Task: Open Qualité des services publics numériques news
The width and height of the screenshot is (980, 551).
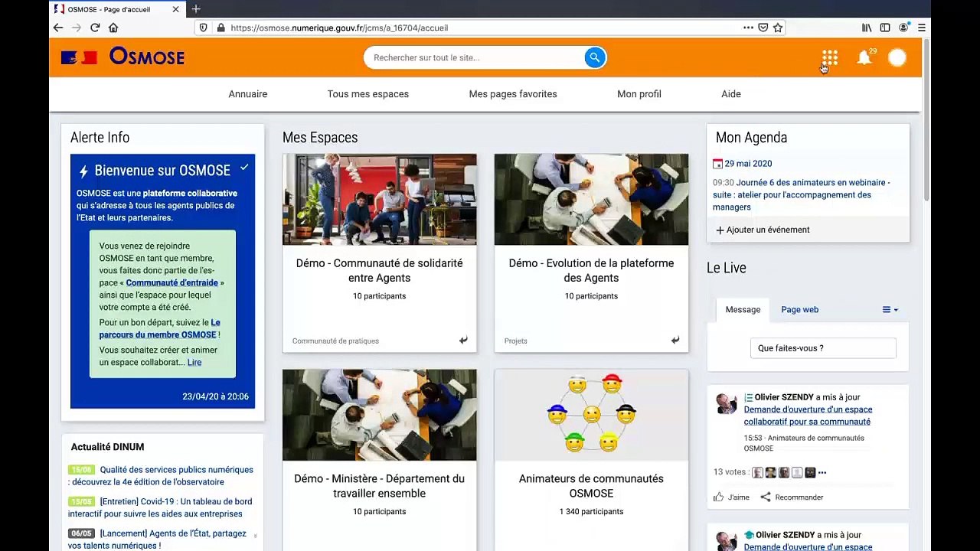Action: 162,476
